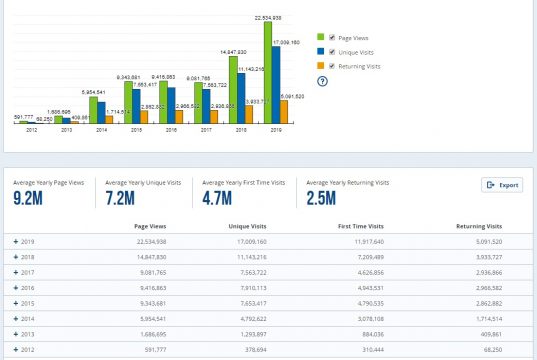Image resolution: width=537 pixels, height=360 pixels.
Task: Click the 2.5M average returning visits
Action: 321,198
